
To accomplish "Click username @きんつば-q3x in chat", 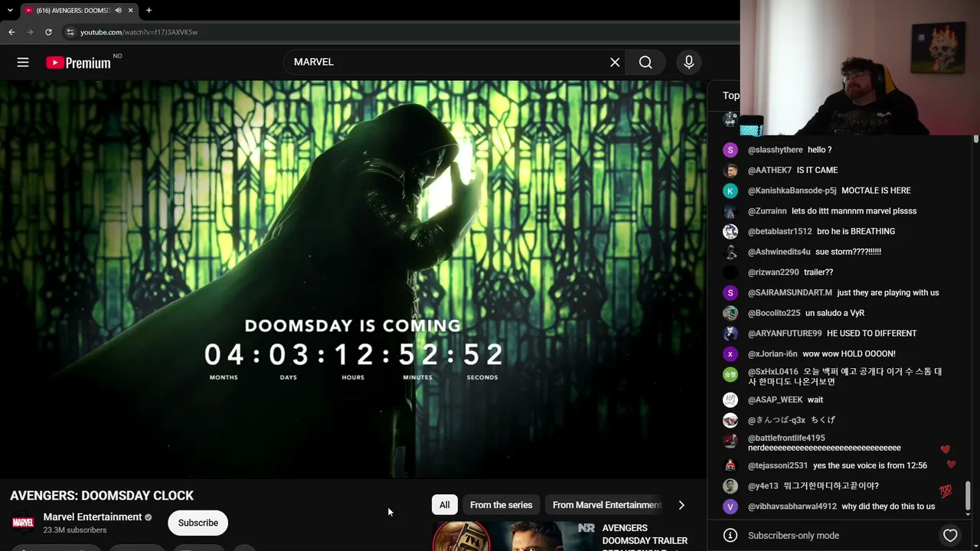I will pos(776,420).
